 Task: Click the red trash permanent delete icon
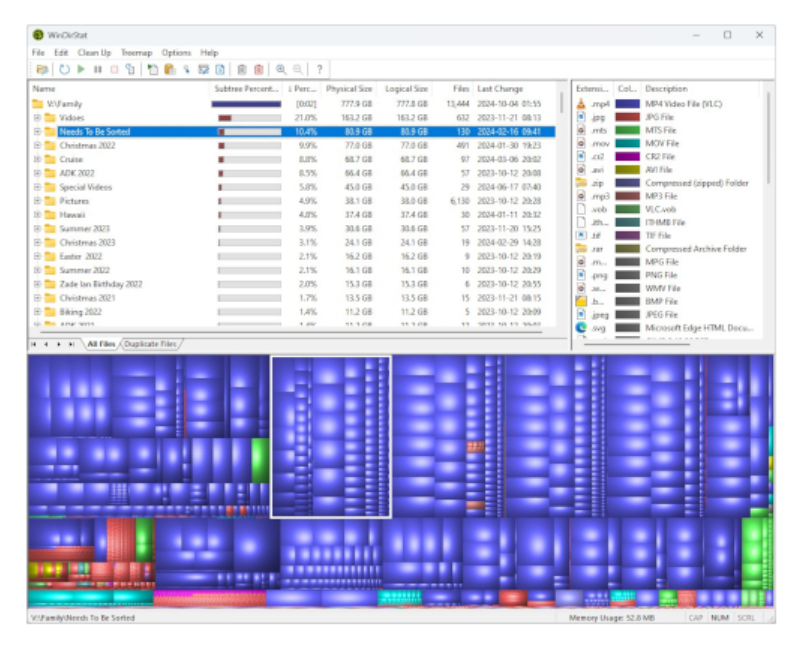pyautogui.click(x=259, y=69)
